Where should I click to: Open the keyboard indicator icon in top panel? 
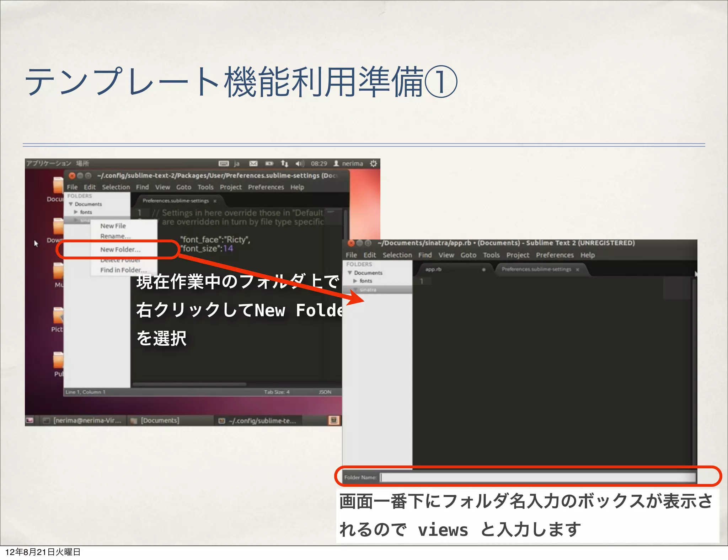pos(224,163)
